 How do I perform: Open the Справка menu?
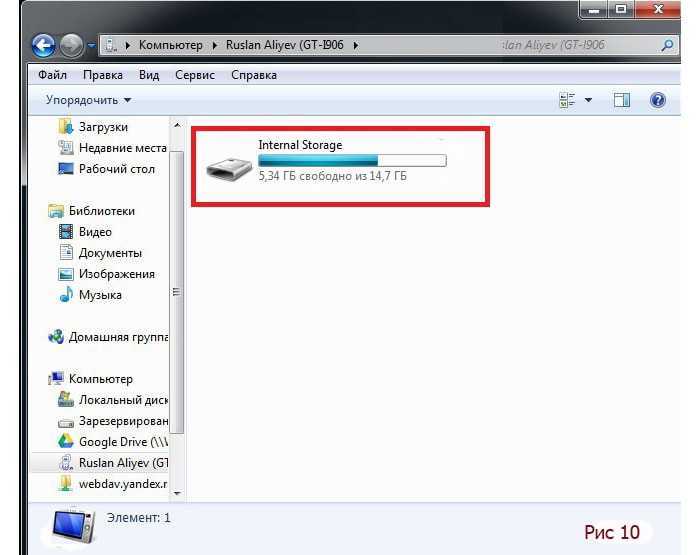click(x=254, y=75)
